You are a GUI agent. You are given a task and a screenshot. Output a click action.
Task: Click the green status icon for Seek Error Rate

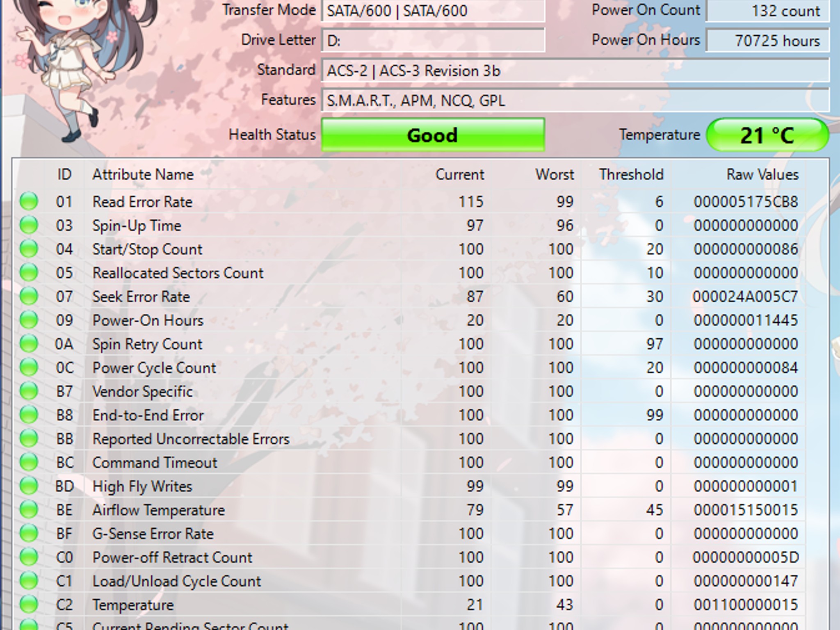29,296
